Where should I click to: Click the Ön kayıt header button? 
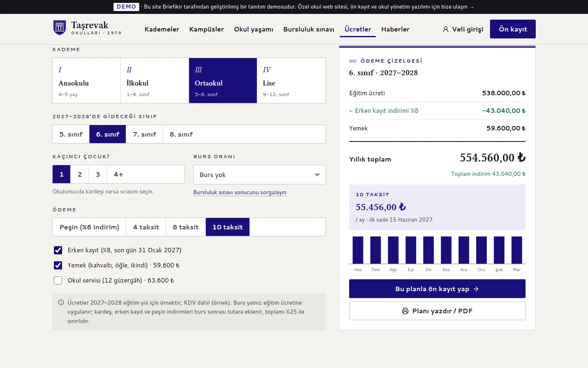(513, 29)
